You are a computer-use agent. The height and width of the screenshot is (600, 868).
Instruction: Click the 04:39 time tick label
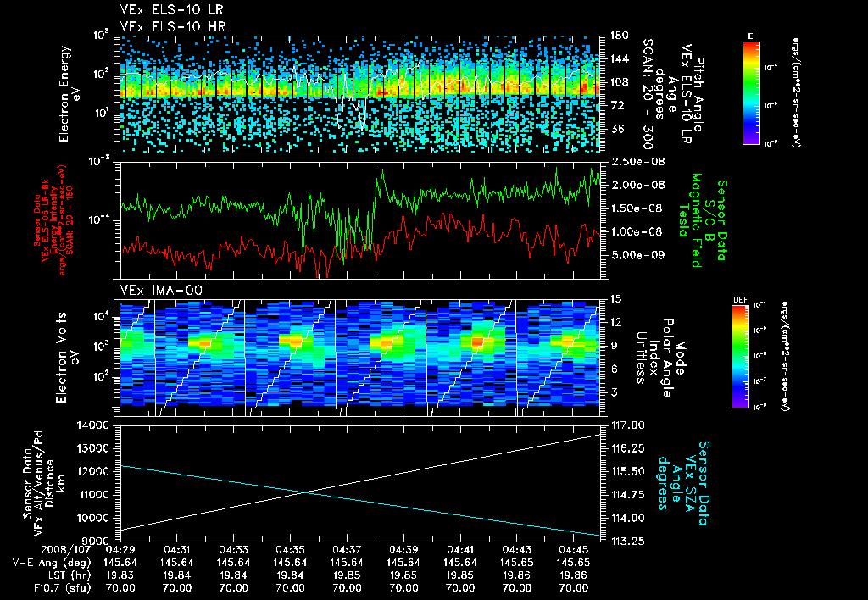(403, 551)
